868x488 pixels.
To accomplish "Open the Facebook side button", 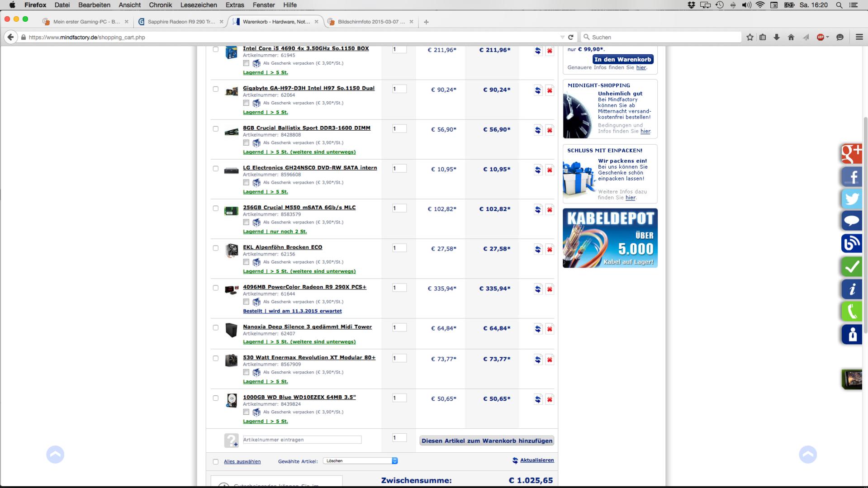I will click(x=852, y=176).
